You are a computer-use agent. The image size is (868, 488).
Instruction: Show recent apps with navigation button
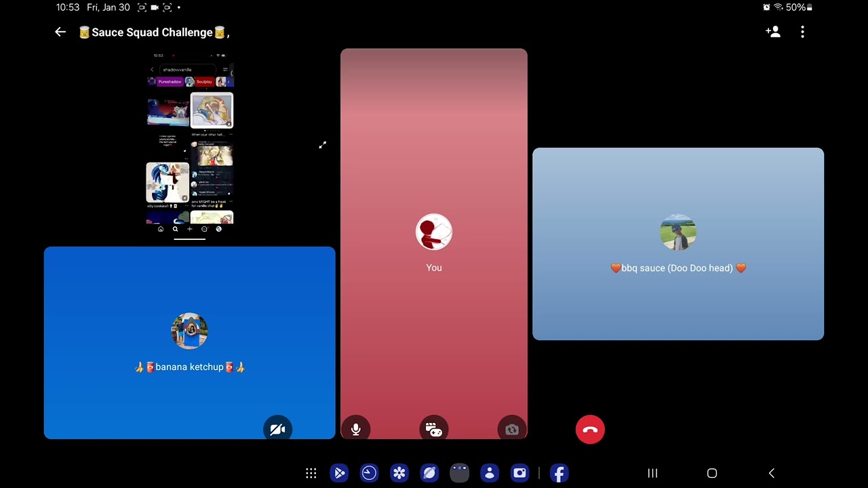[x=652, y=473]
